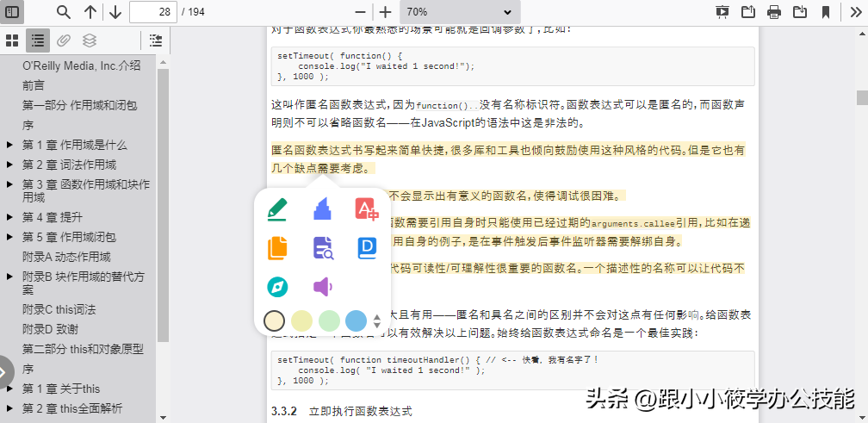Viewport: 868px width, 423px height.
Task: Open the 70% zoom level dropdown
Action: click(x=460, y=11)
